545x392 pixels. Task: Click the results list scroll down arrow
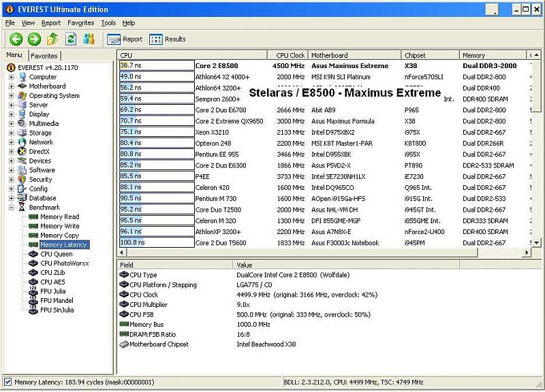[x=537, y=243]
